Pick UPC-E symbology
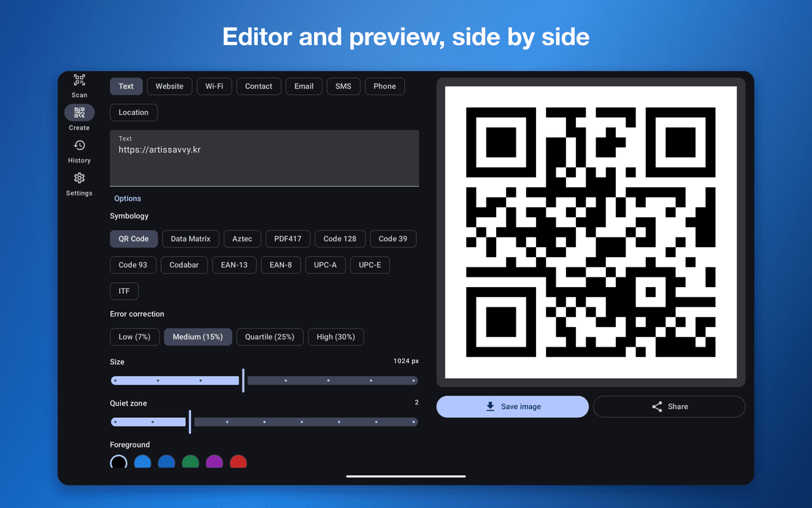 (x=370, y=265)
